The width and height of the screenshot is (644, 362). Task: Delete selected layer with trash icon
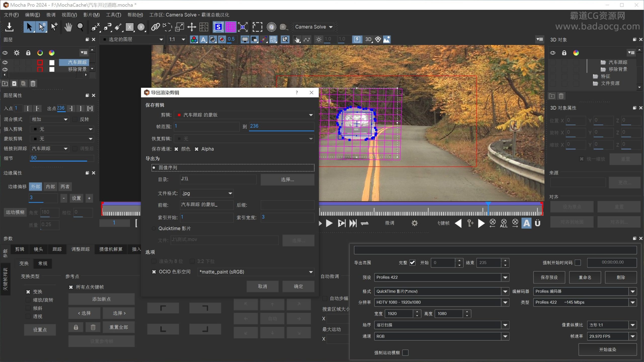pos(33,84)
